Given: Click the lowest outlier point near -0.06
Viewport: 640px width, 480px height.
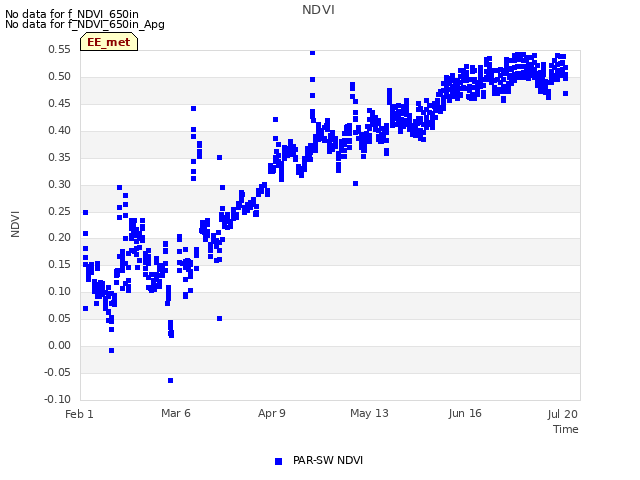Looking at the screenshot, I should (x=171, y=380).
